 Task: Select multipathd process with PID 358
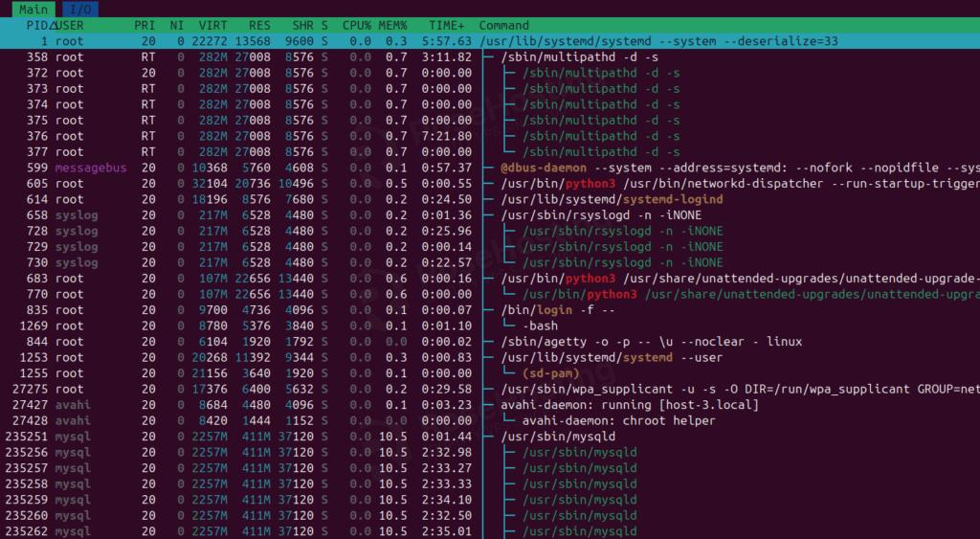coord(490,56)
